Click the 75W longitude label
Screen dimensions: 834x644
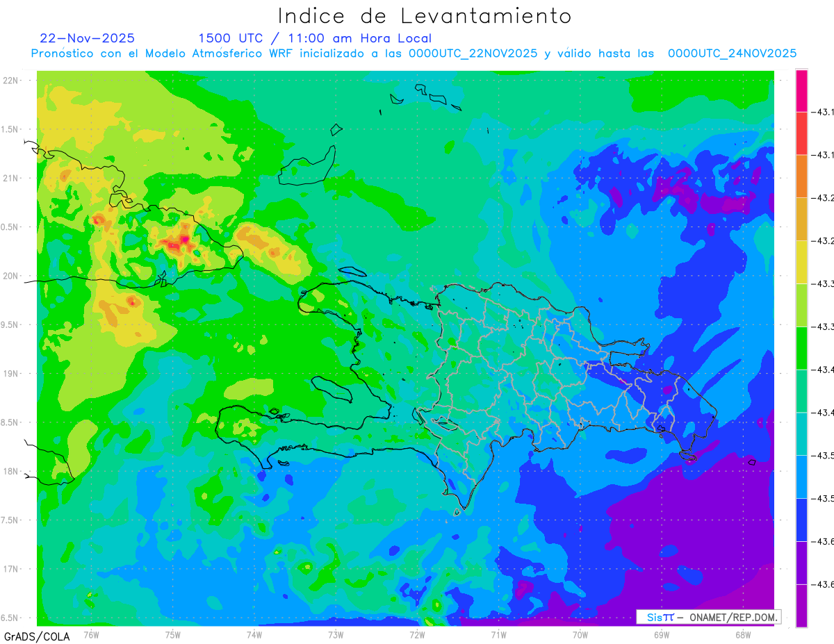[x=172, y=634]
